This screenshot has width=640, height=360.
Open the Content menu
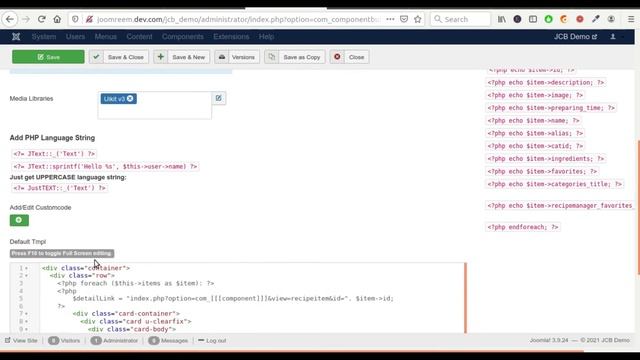pos(139,37)
